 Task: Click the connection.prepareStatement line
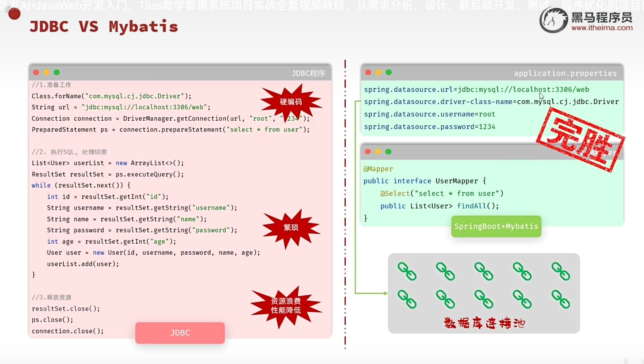(171, 129)
